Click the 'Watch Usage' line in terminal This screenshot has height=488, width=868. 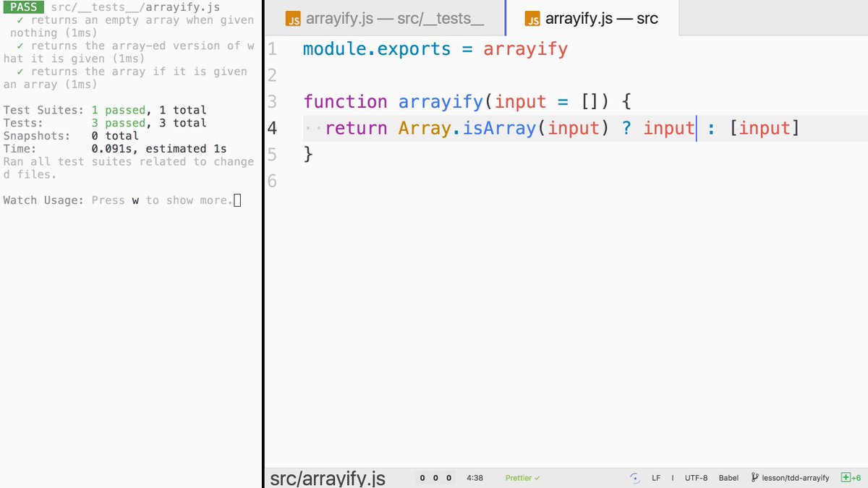122,200
